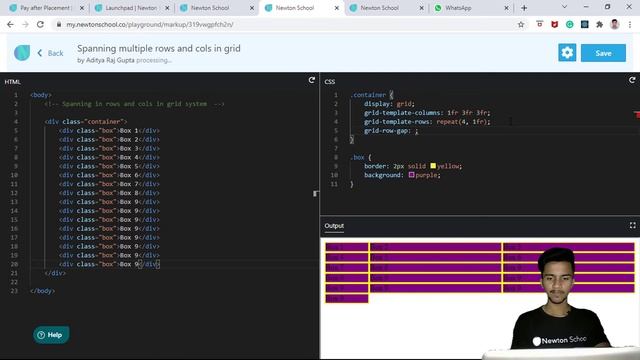This screenshot has width=640, height=360.
Task: Bookmark this page with the star icon
Action: tap(521, 24)
